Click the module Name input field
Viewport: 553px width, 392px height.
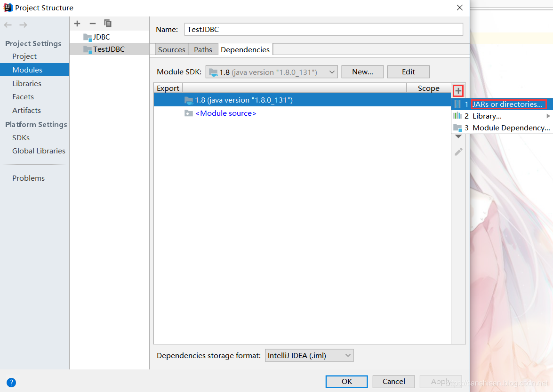point(323,30)
